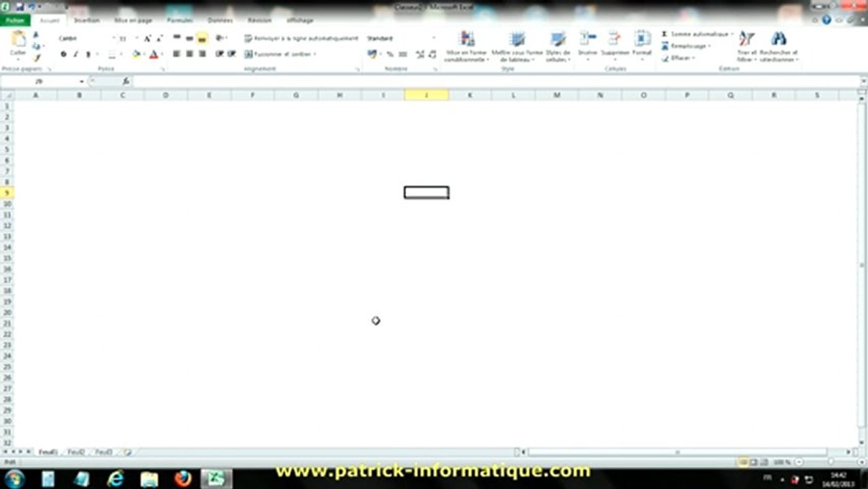
Task: Open the font color dropdown arrow
Action: point(162,54)
